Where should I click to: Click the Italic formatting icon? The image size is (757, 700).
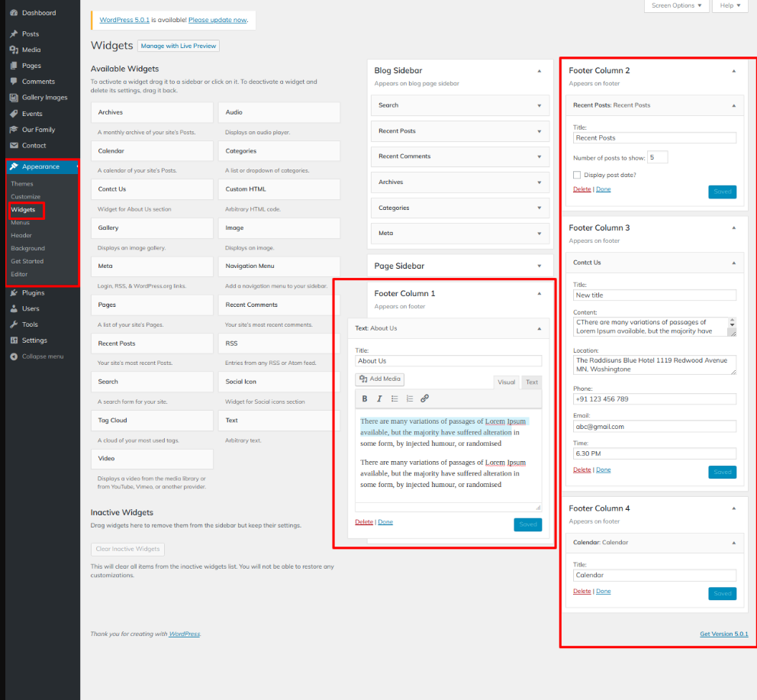(x=379, y=398)
